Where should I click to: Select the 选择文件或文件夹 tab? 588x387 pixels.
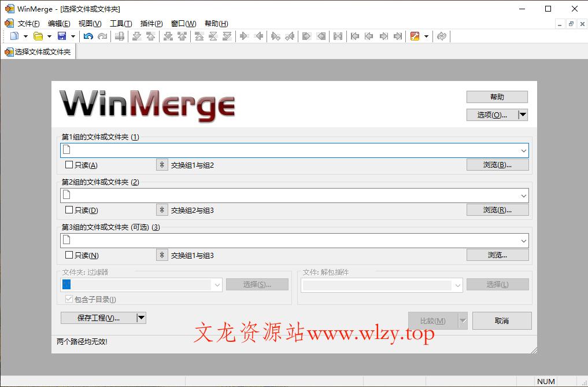(x=38, y=51)
